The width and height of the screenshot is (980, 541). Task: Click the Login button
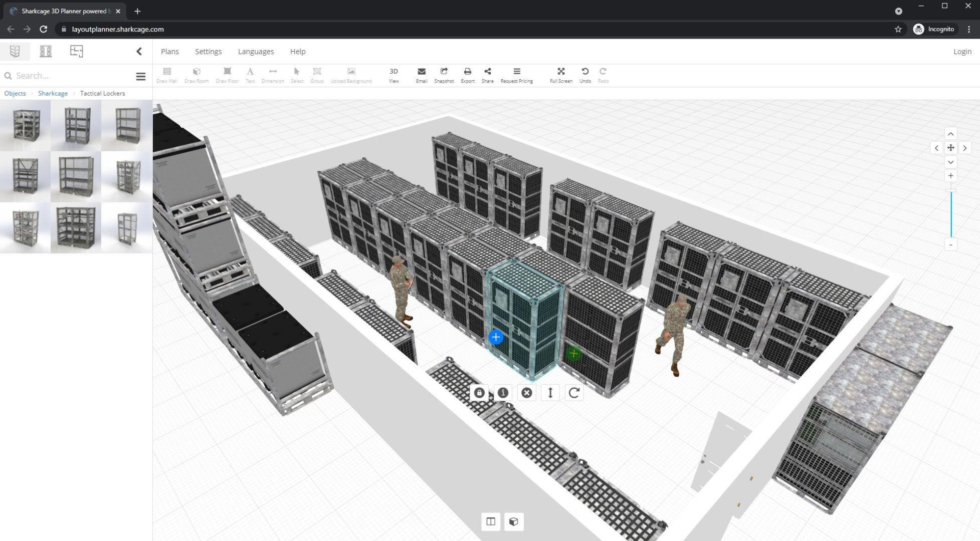[962, 51]
